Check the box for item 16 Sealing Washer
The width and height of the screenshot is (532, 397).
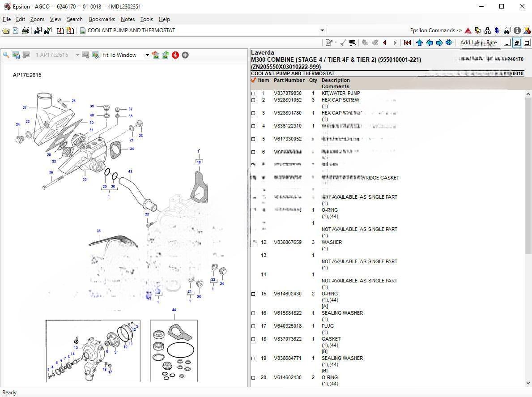[x=254, y=313]
